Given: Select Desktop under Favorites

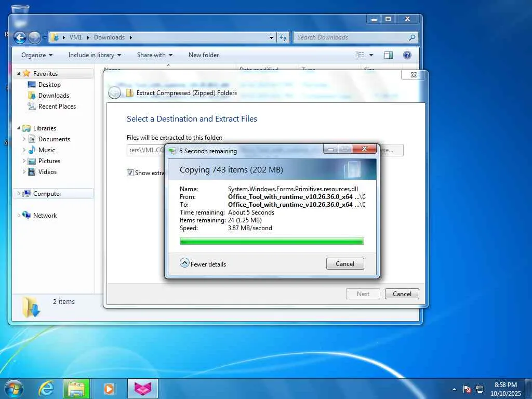Looking at the screenshot, I should pyautogui.click(x=49, y=85).
